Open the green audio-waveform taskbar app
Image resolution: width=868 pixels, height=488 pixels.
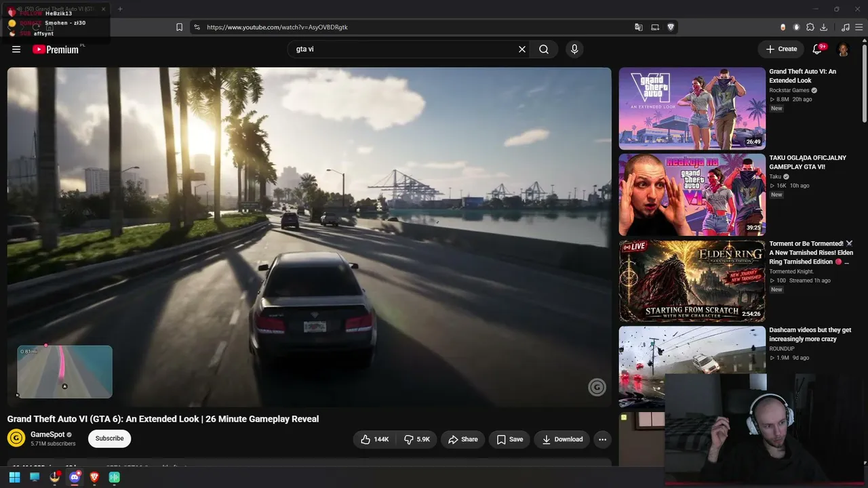click(115, 477)
